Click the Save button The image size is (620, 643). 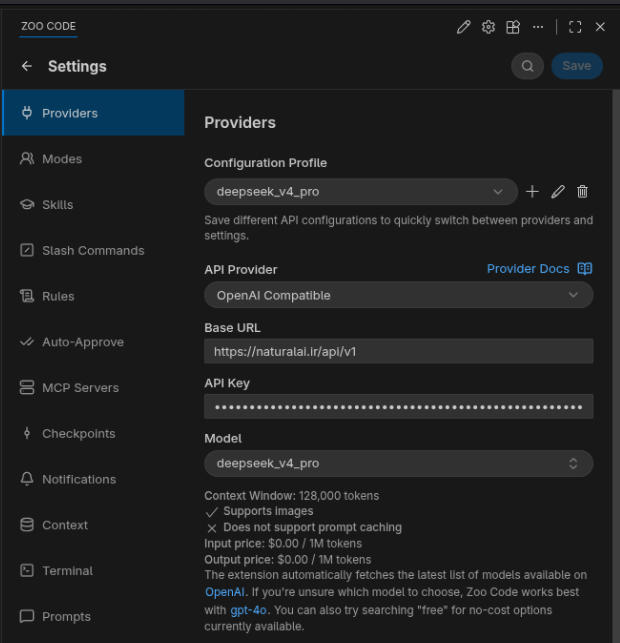(577, 66)
